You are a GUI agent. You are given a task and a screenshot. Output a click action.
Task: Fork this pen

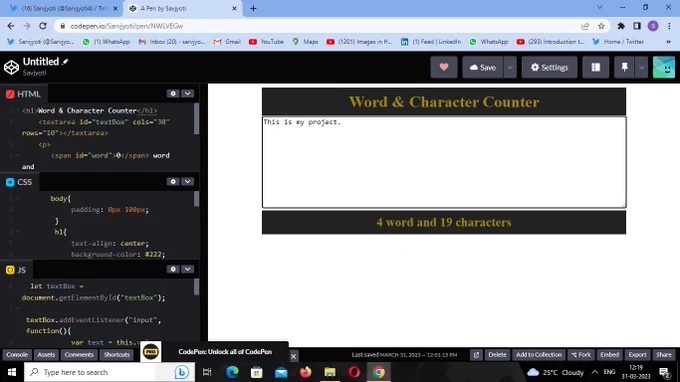581,355
